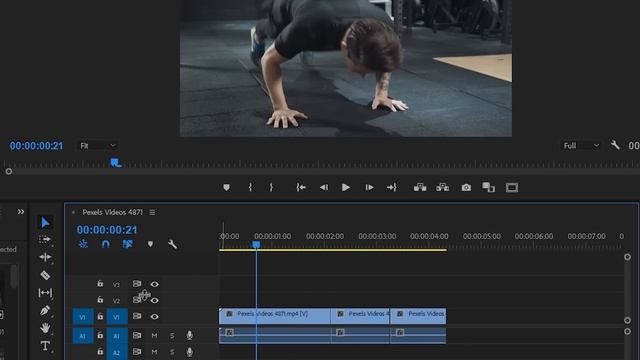640x360 pixels.
Task: Hide the V3 track output eye
Action: 154,284
